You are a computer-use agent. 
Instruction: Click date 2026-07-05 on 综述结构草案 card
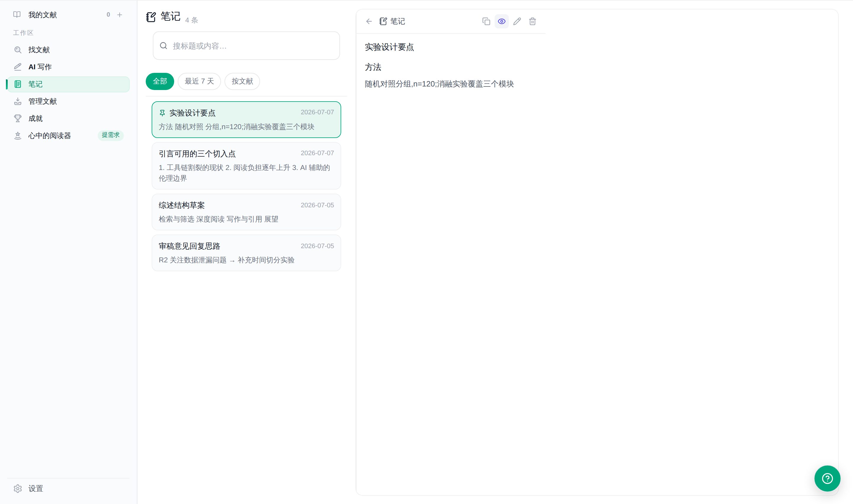click(x=317, y=205)
